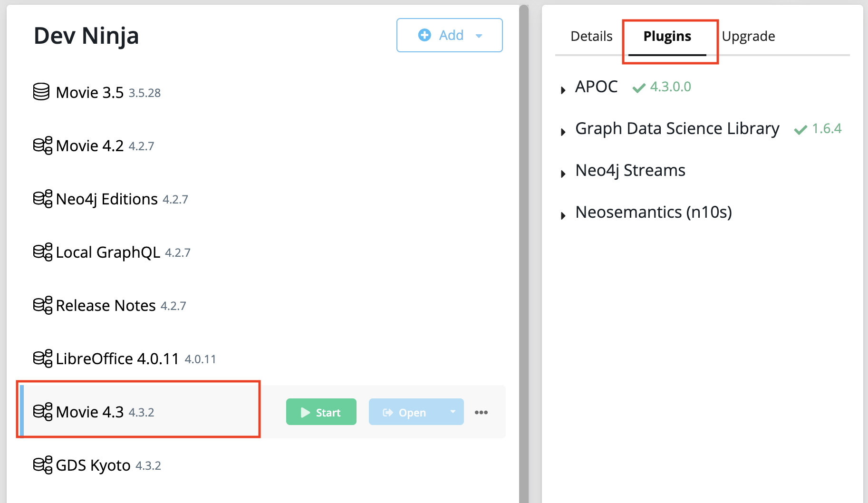Click the Local GraphQL database icon

(42, 252)
